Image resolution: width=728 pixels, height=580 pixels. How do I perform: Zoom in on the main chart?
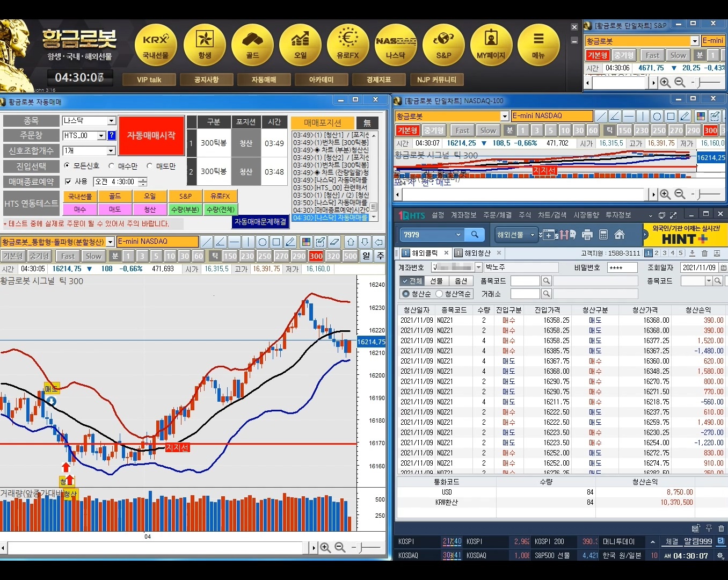click(325, 547)
